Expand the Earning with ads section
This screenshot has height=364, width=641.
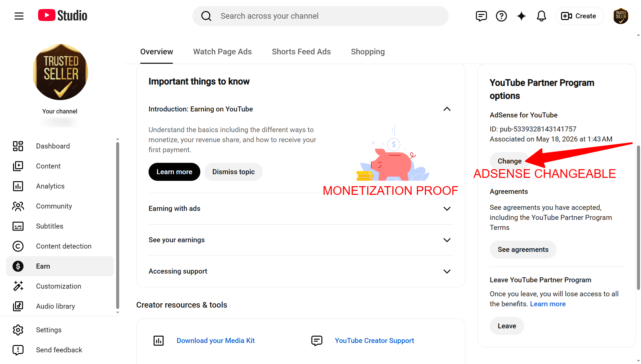300,209
